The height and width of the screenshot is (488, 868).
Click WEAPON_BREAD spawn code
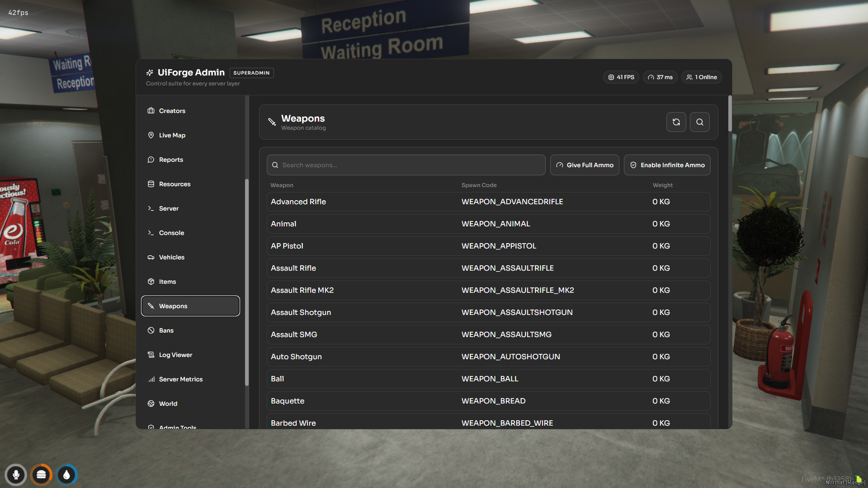coord(493,401)
